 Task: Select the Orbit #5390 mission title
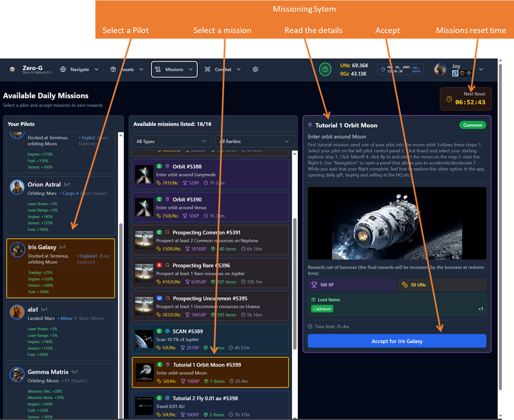(x=187, y=199)
